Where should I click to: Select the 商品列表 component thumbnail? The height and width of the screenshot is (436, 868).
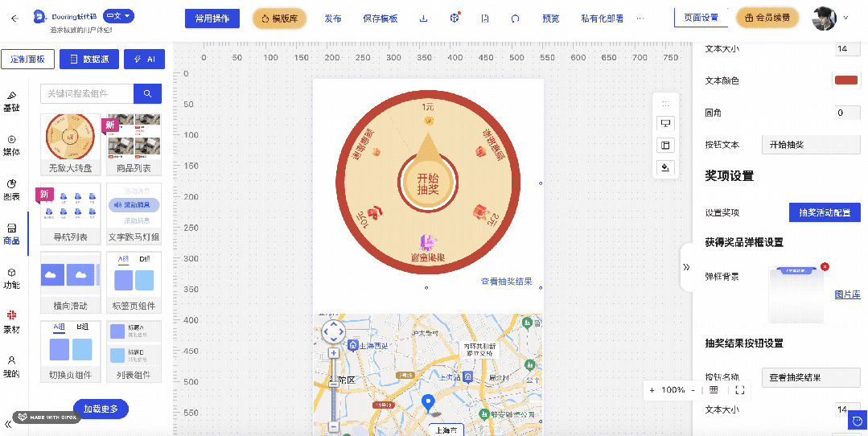click(134, 145)
